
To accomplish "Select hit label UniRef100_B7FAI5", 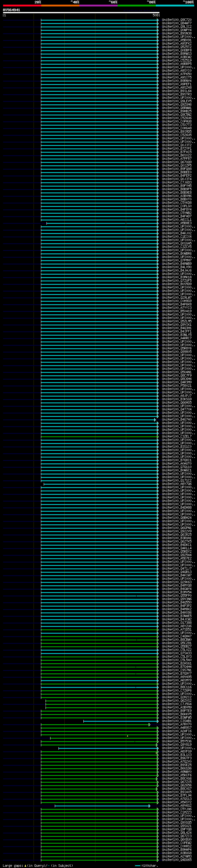I will [x=176, y=152].
